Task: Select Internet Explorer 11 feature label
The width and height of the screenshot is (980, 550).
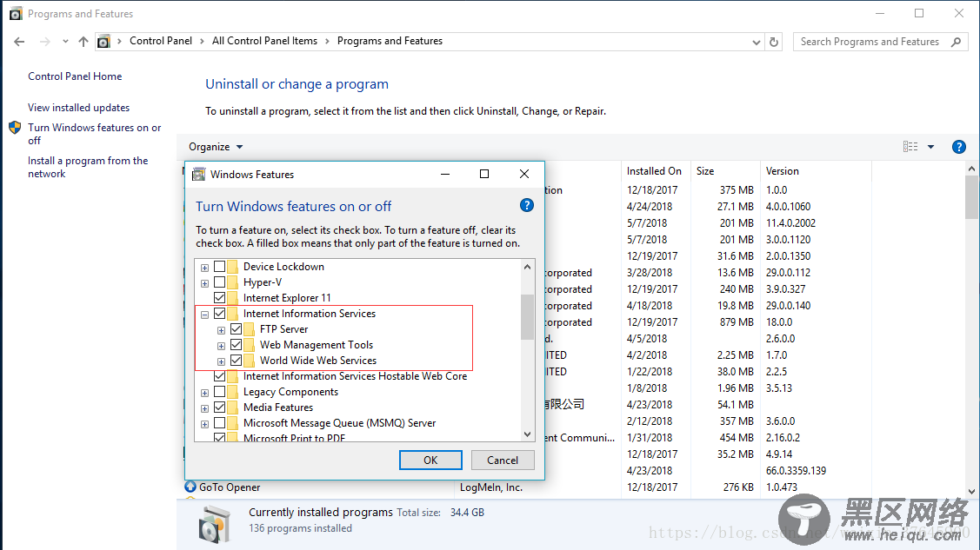Action: pyautogui.click(x=287, y=298)
